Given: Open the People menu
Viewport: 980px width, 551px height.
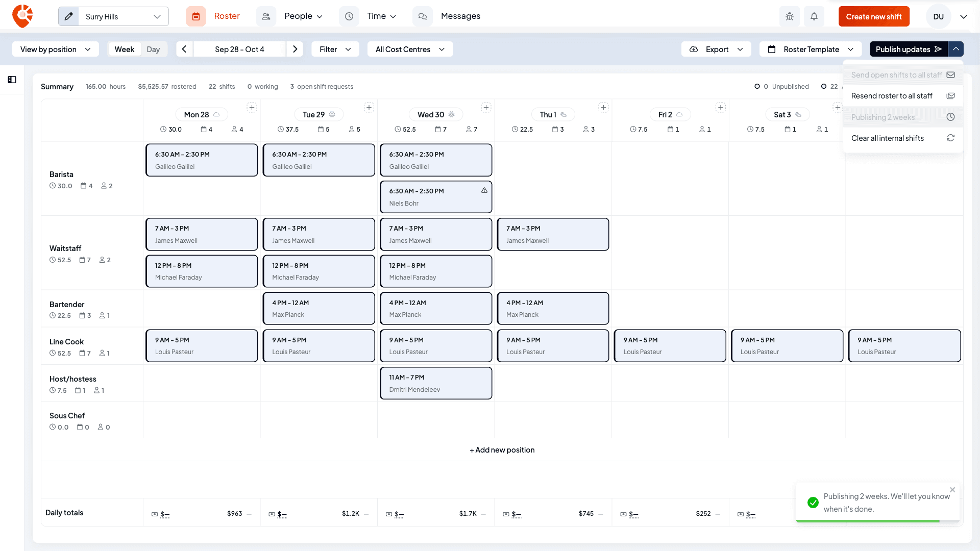Looking at the screenshot, I should point(303,16).
